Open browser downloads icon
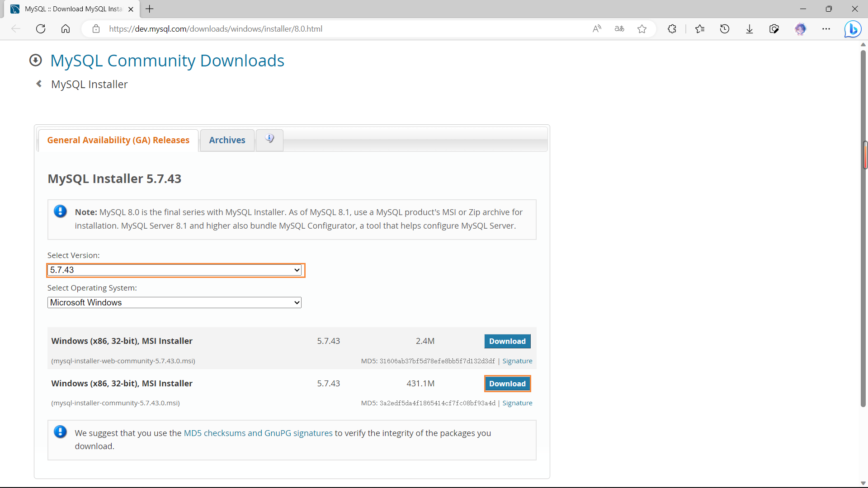The width and height of the screenshot is (868, 488). click(750, 29)
